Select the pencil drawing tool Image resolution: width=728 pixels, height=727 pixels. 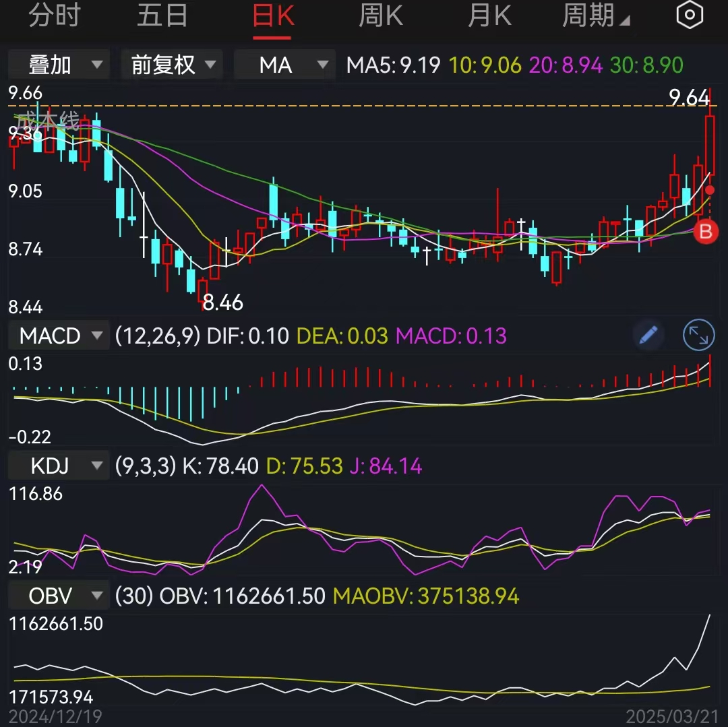coord(648,335)
